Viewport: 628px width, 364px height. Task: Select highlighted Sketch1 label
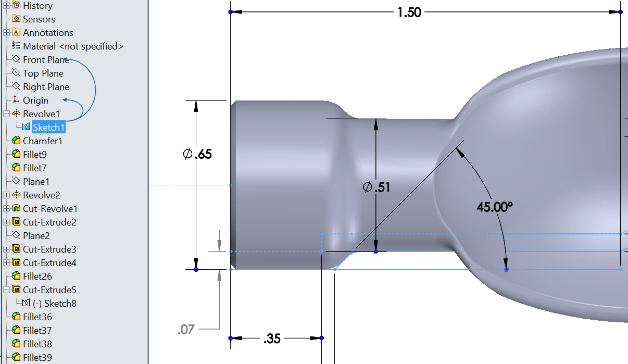click(x=48, y=127)
